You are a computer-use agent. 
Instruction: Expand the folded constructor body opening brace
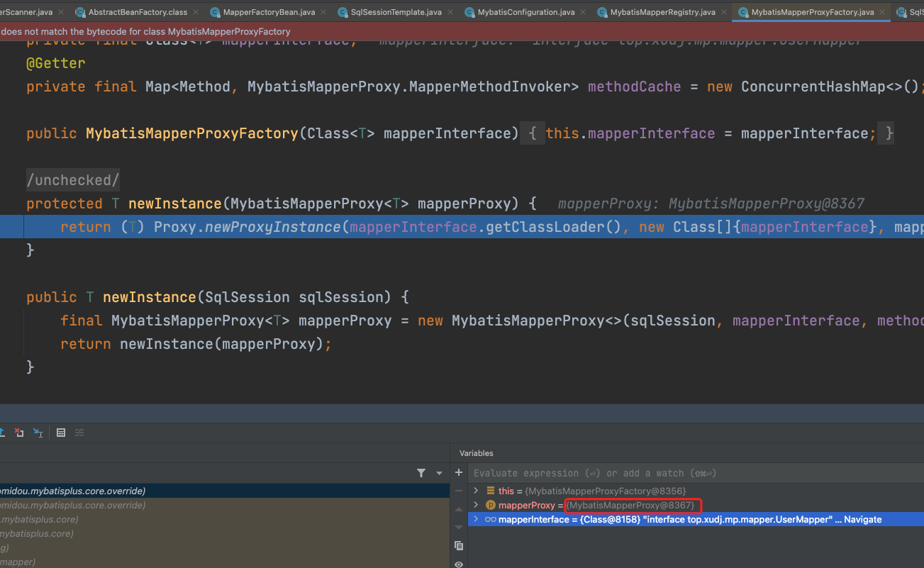click(533, 133)
